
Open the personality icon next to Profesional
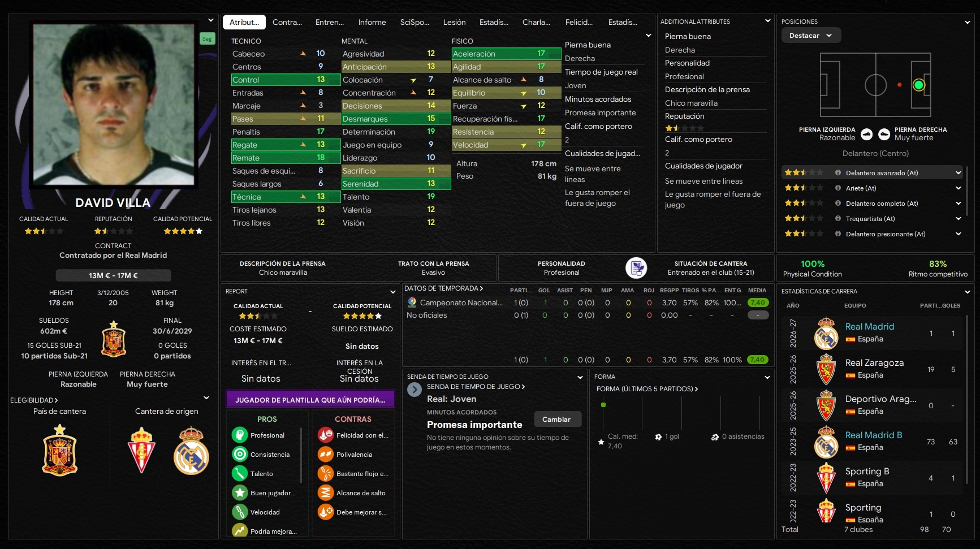pos(636,268)
